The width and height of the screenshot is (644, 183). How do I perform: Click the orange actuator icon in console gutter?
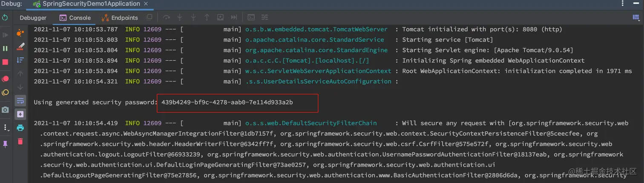20,33
